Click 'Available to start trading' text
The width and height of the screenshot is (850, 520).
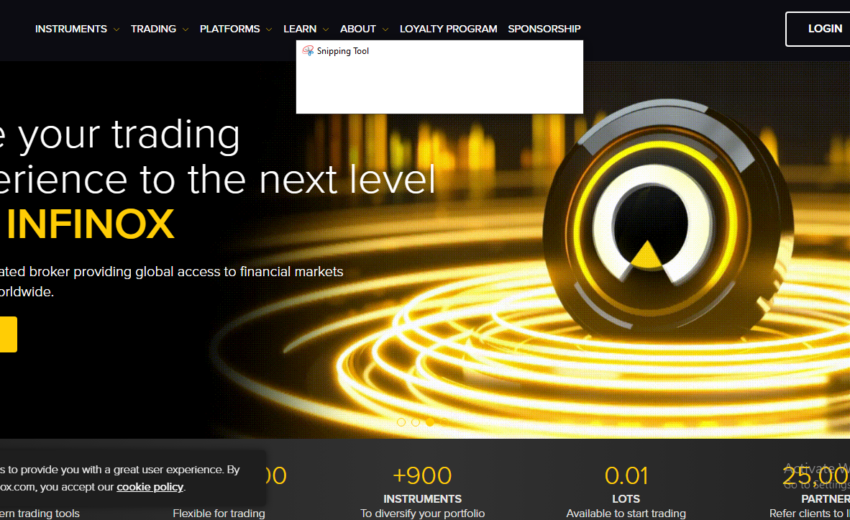click(x=626, y=513)
